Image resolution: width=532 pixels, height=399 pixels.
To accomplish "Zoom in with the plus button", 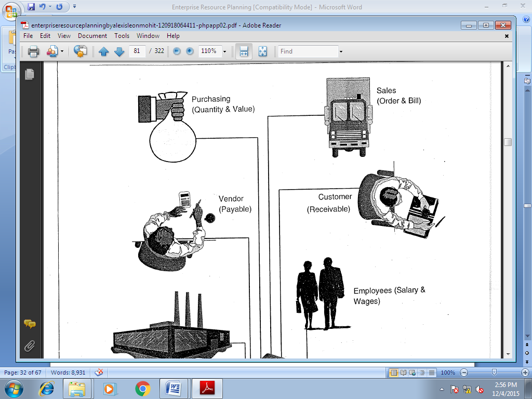I will pos(190,51).
